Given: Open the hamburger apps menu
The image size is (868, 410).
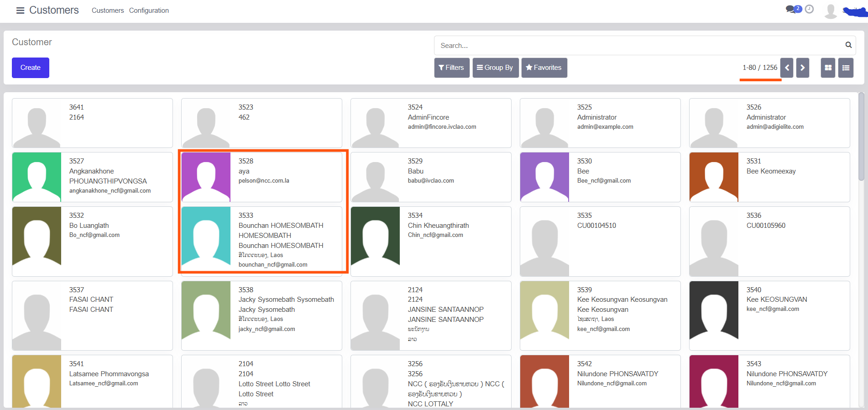Looking at the screenshot, I should (x=20, y=11).
